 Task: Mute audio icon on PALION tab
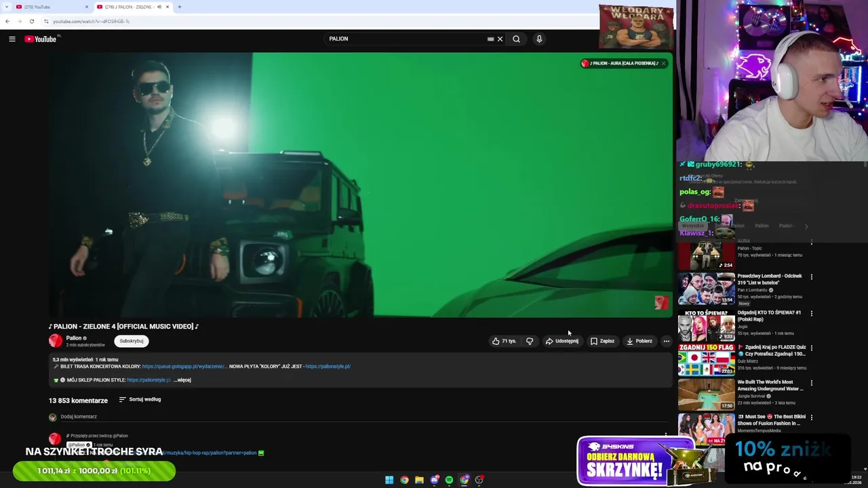click(159, 7)
